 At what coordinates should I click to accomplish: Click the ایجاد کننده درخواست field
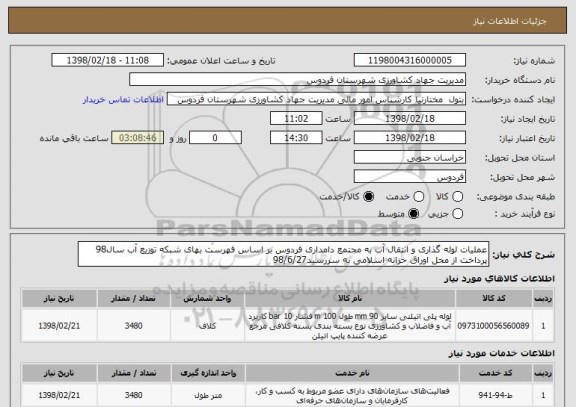(316, 100)
